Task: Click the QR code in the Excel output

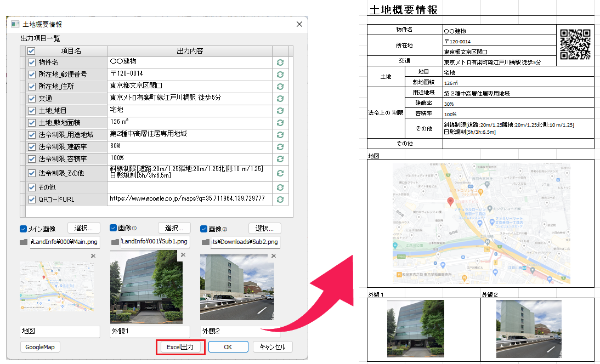Action: coord(575,43)
